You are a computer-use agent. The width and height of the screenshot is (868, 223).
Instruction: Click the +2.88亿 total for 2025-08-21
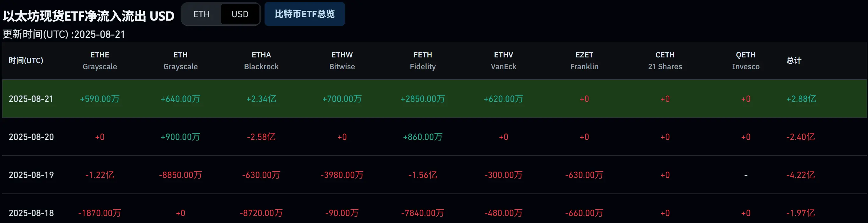(801, 99)
